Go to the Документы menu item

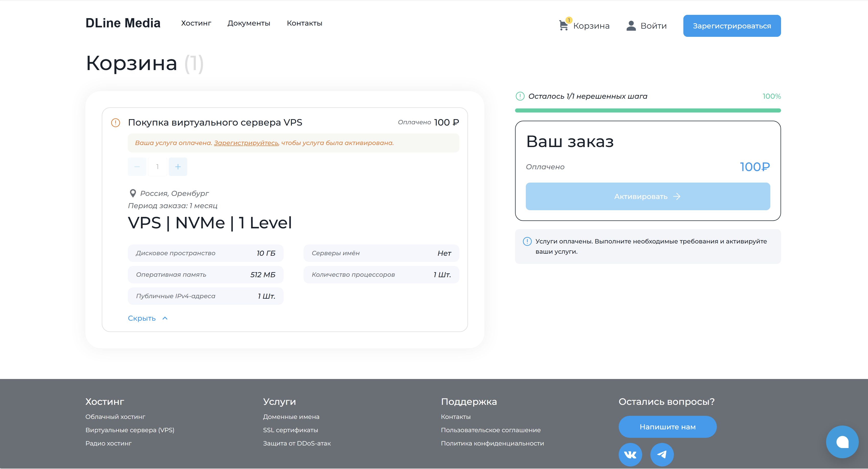[x=249, y=23]
